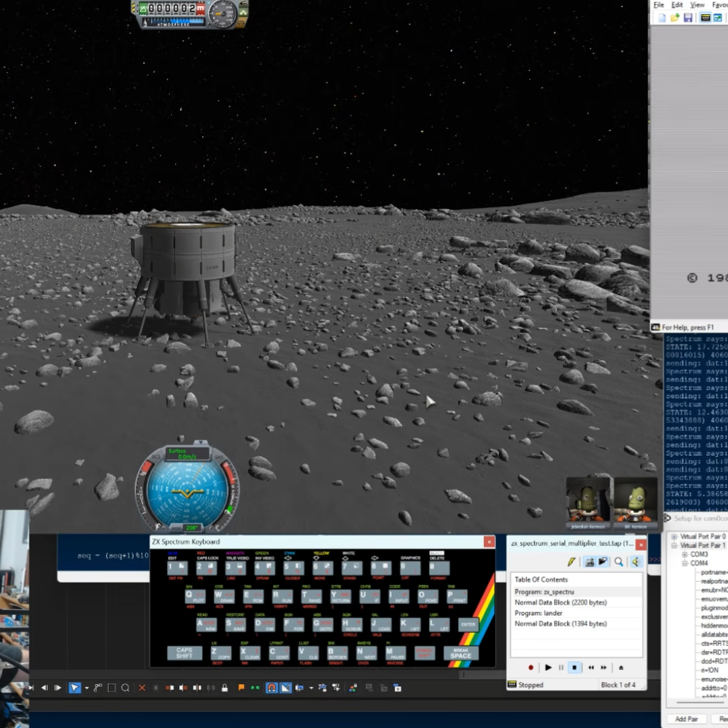Click the open folder icon in emulator toolbar

pyautogui.click(x=675, y=18)
